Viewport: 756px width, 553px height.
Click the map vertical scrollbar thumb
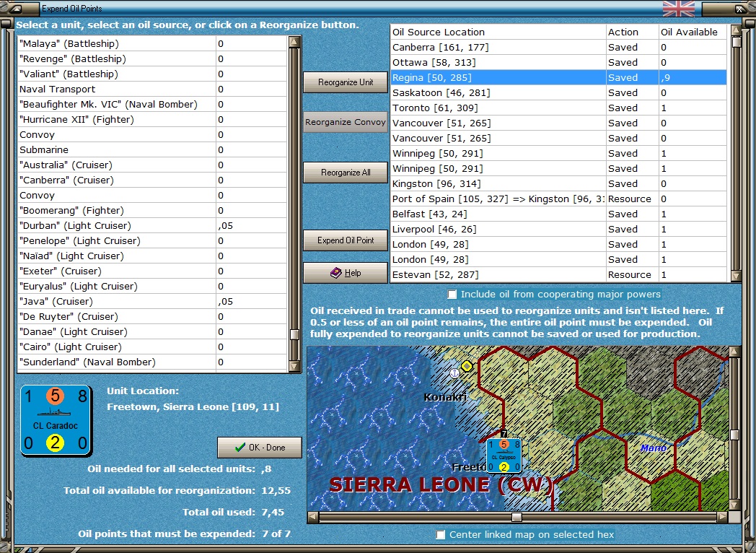coord(734,435)
